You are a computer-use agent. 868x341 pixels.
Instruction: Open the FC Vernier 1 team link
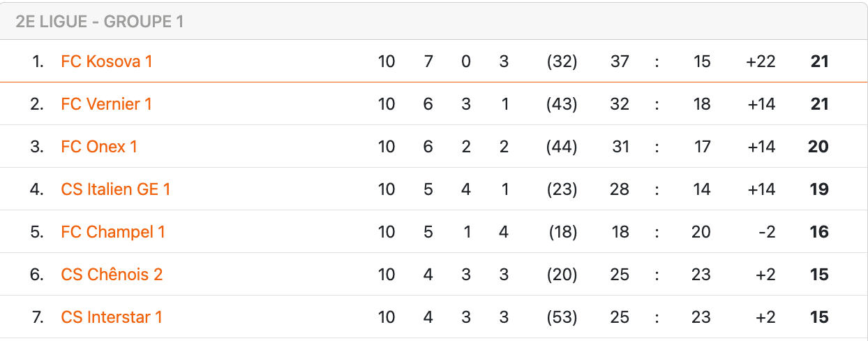click(x=106, y=104)
